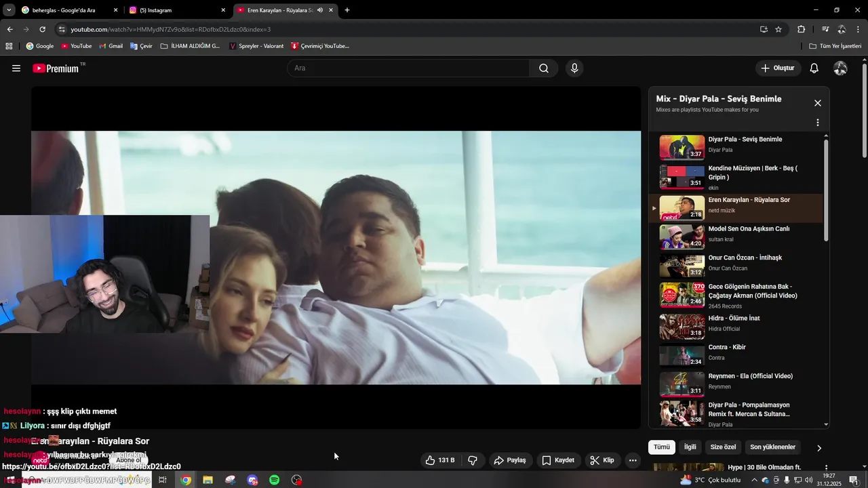Bookmark this page with the star
The height and width of the screenshot is (488, 868).
778,29
